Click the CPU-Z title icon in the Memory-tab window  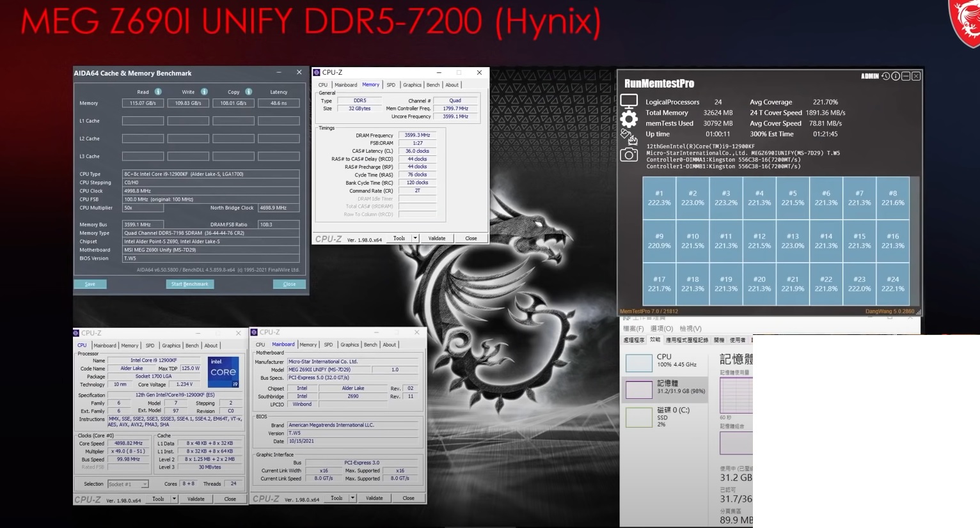point(317,73)
